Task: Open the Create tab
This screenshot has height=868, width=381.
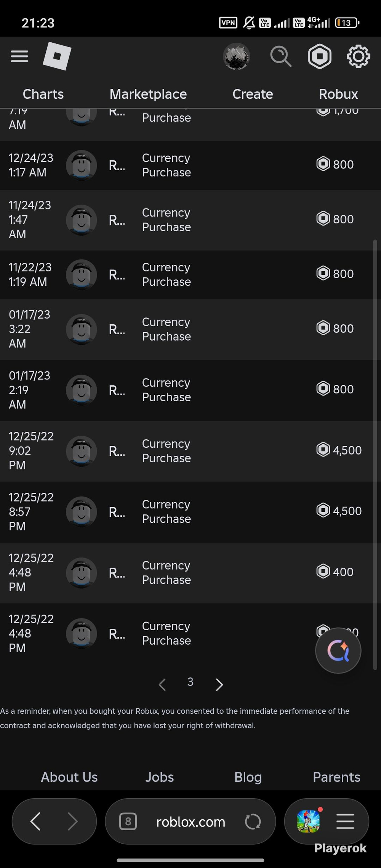Action: (253, 94)
